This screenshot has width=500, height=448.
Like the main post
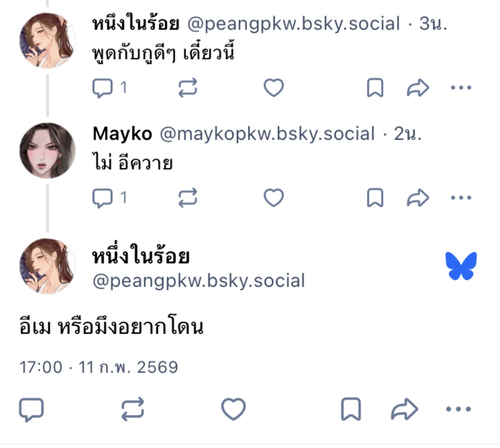[233, 409]
